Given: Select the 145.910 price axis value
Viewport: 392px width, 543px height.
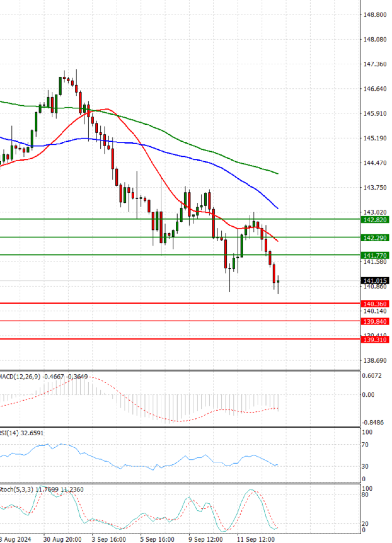Looking at the screenshot, I should pos(375,114).
